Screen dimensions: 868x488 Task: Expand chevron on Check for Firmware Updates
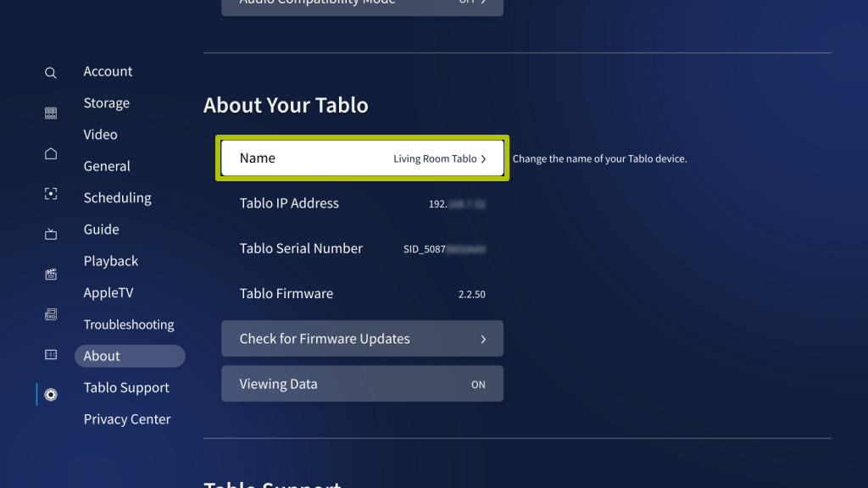tap(483, 339)
